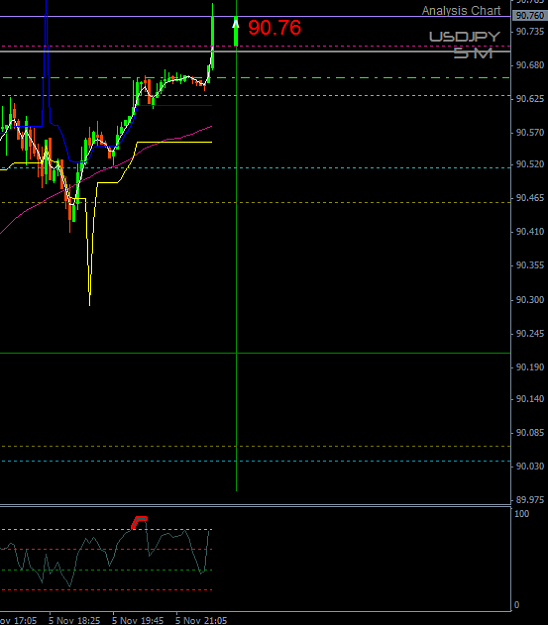Click the 90.520 price axis value
The width and height of the screenshot is (548, 625).
coord(530,164)
